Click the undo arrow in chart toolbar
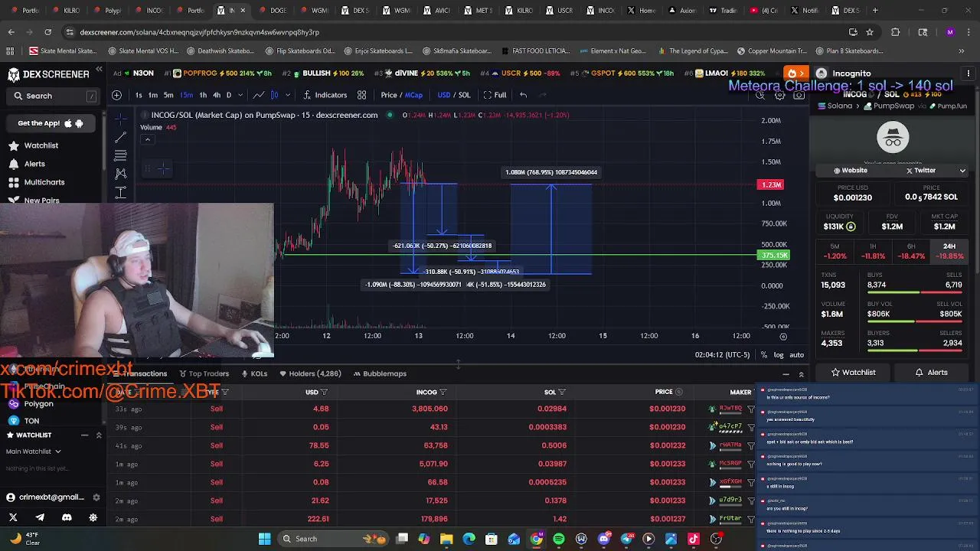This screenshot has width=980, height=551. point(523,95)
